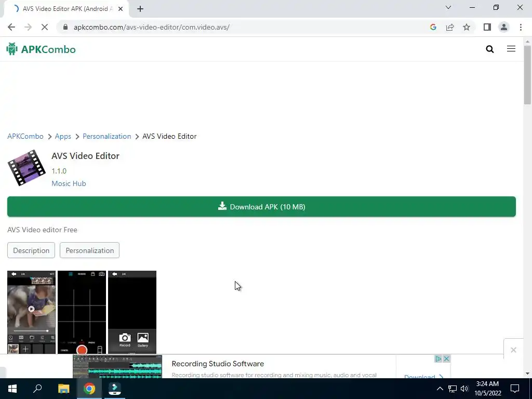Image resolution: width=532 pixels, height=399 pixels.
Task: Open the Windows Start menu
Action: tap(12, 389)
